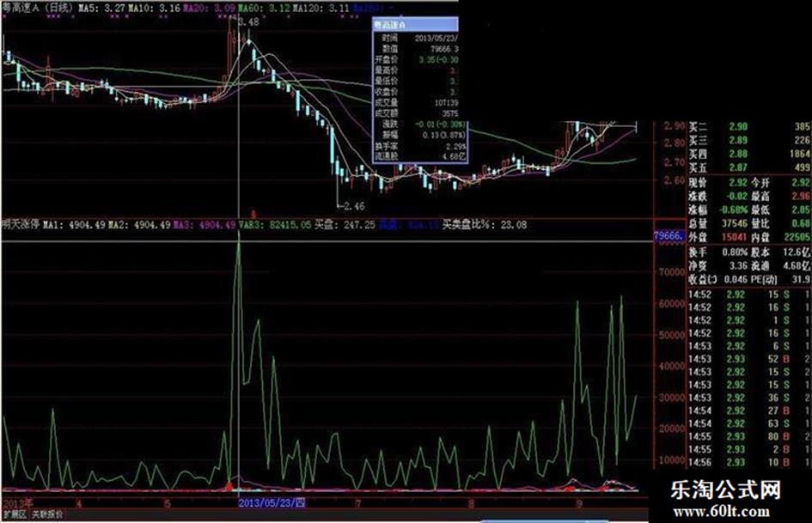
Task: Click the 最高 2.96 quote value
Action: point(801,197)
